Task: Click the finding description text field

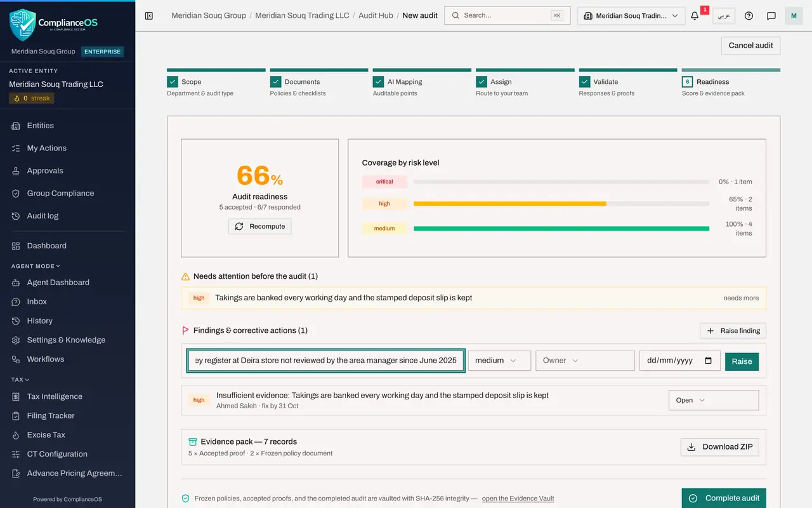Action: click(326, 361)
